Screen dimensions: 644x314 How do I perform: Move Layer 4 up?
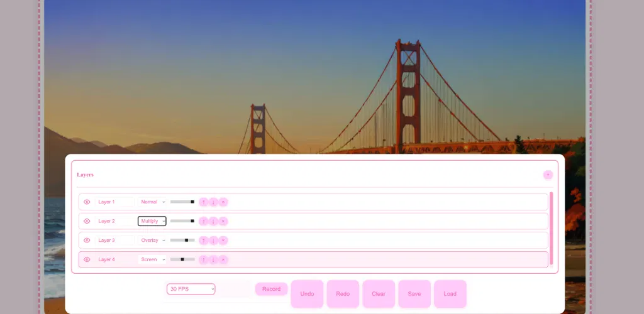pyautogui.click(x=203, y=259)
